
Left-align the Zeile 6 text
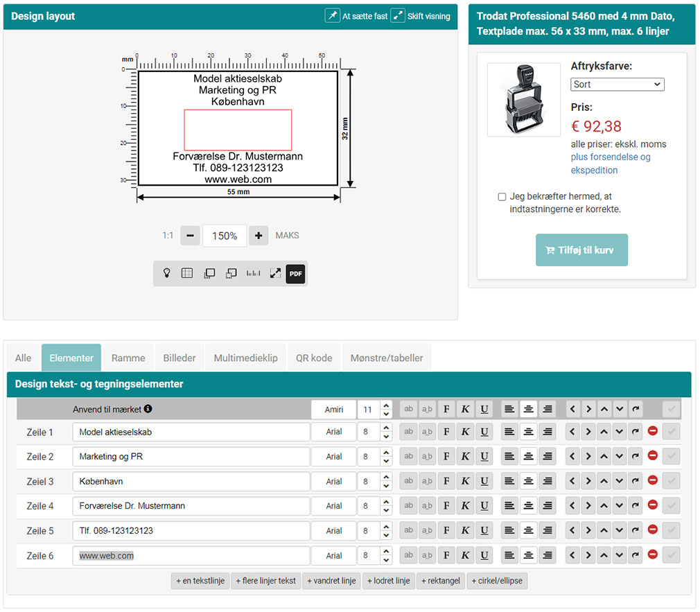tap(509, 556)
